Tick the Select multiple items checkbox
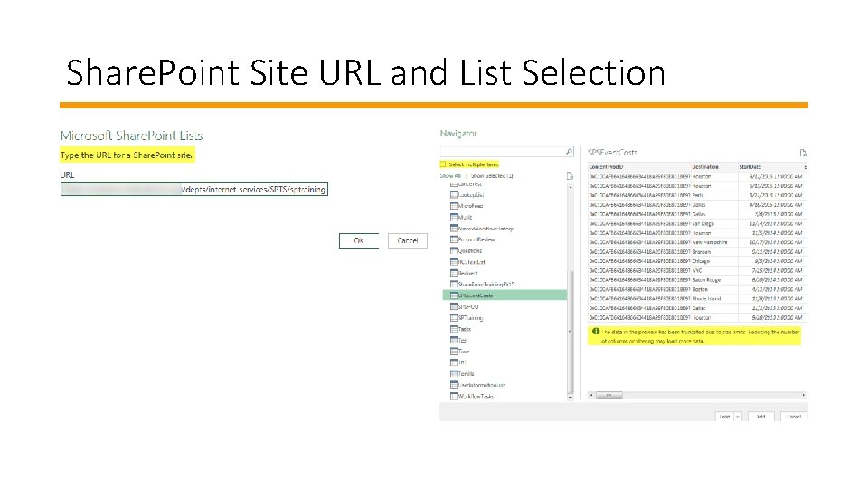The height and width of the screenshot is (488, 868). 443,164
